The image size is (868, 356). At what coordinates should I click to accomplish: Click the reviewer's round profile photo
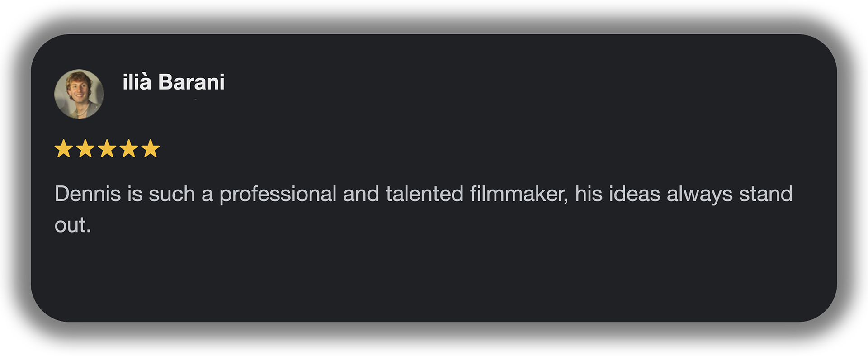tap(79, 94)
